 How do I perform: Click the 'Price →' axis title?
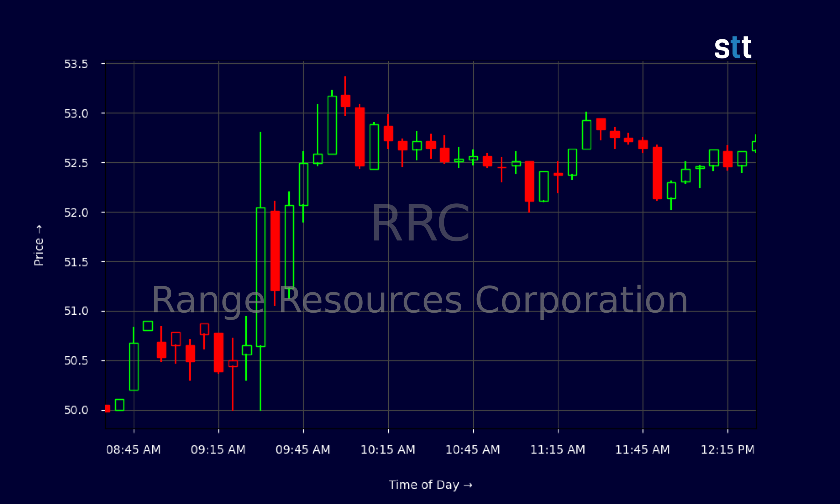39,245
